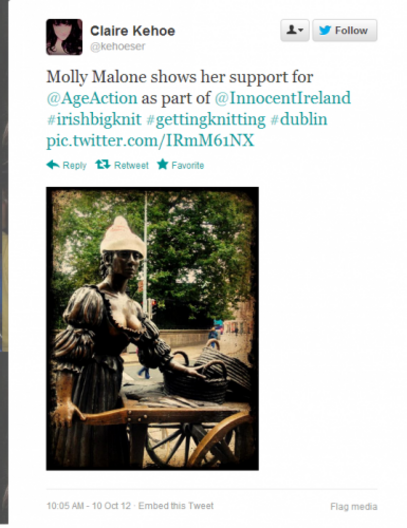Screen dimensions: 407x528
Task: Click the Reply text link
Action: pyautogui.click(x=75, y=165)
